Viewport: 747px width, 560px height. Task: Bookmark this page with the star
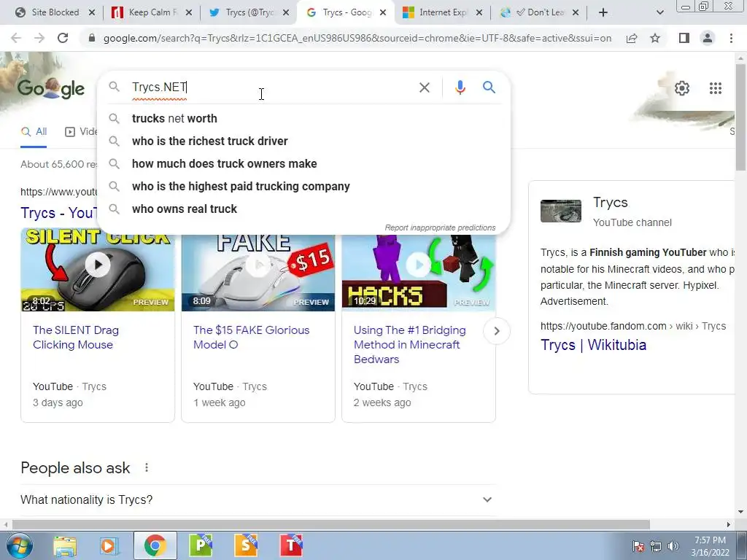(x=655, y=38)
